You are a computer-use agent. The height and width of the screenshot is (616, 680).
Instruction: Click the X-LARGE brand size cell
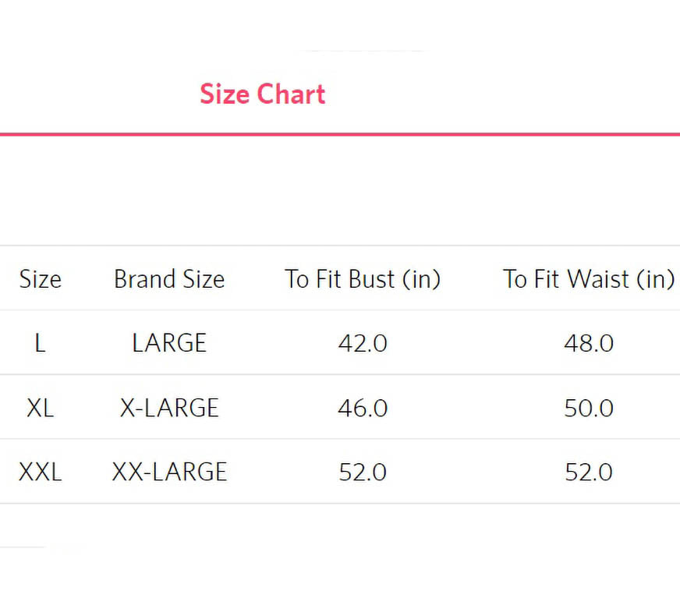pos(169,408)
